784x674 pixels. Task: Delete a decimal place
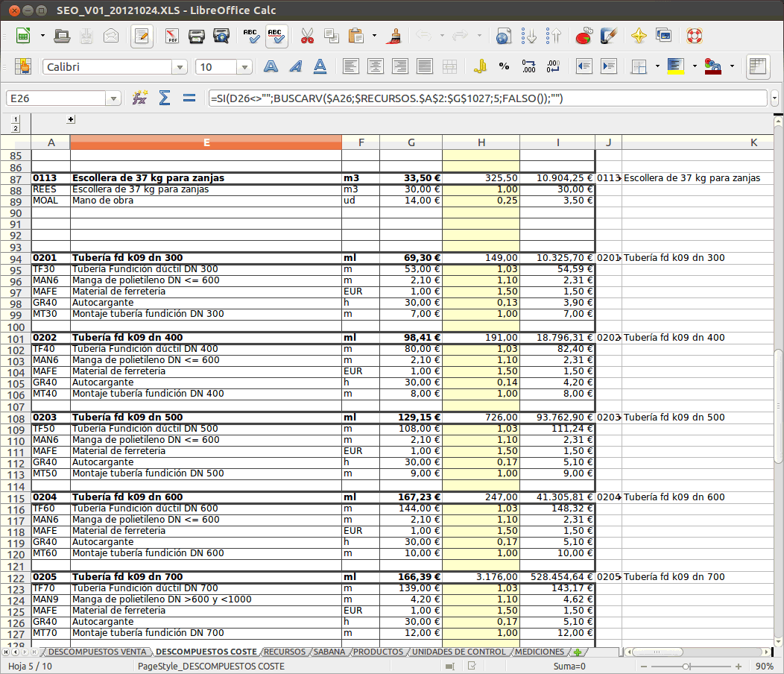coord(554,66)
